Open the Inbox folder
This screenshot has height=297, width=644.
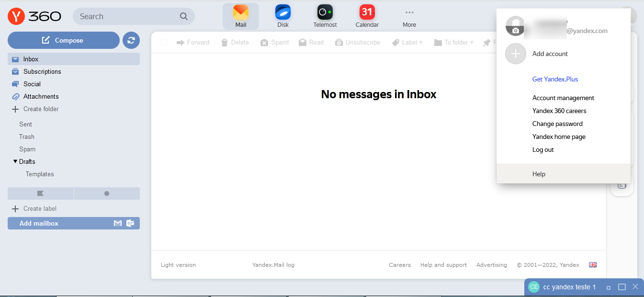[x=74, y=59]
